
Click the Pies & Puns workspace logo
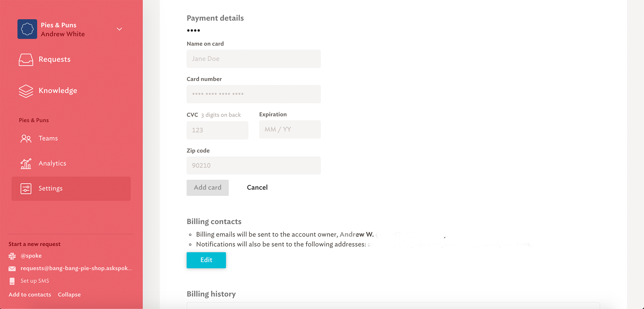click(27, 29)
